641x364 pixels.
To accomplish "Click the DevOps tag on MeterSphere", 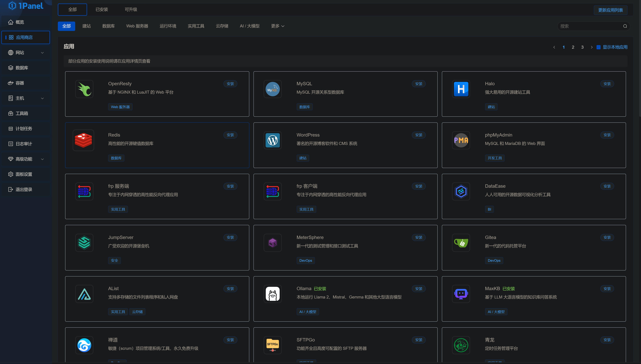I will coord(306,261).
